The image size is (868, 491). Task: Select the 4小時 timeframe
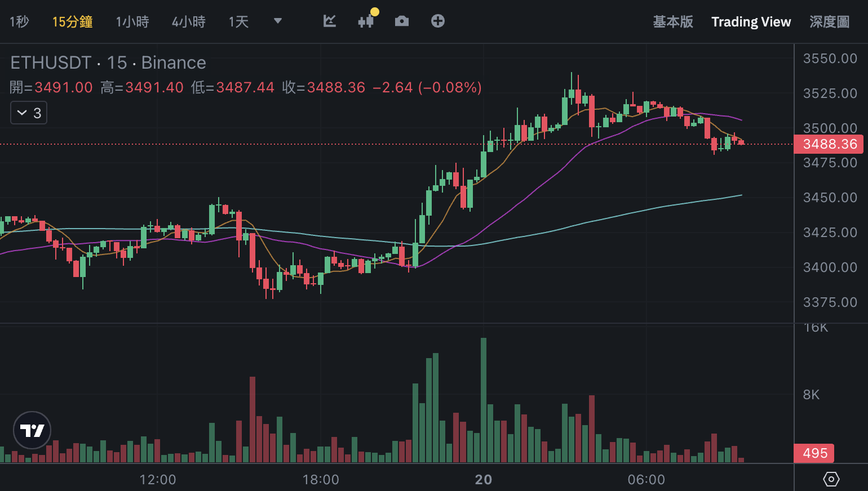[189, 22]
